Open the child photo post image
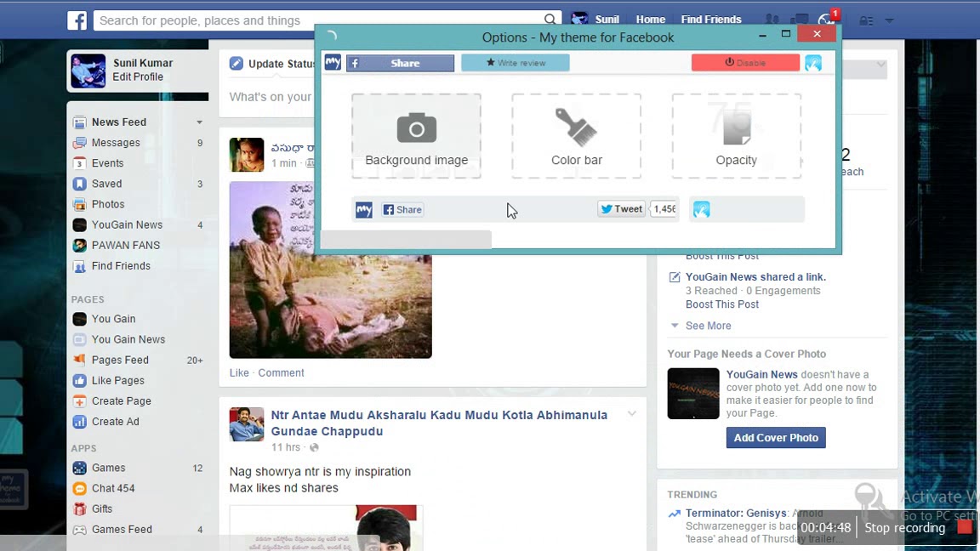 331,270
